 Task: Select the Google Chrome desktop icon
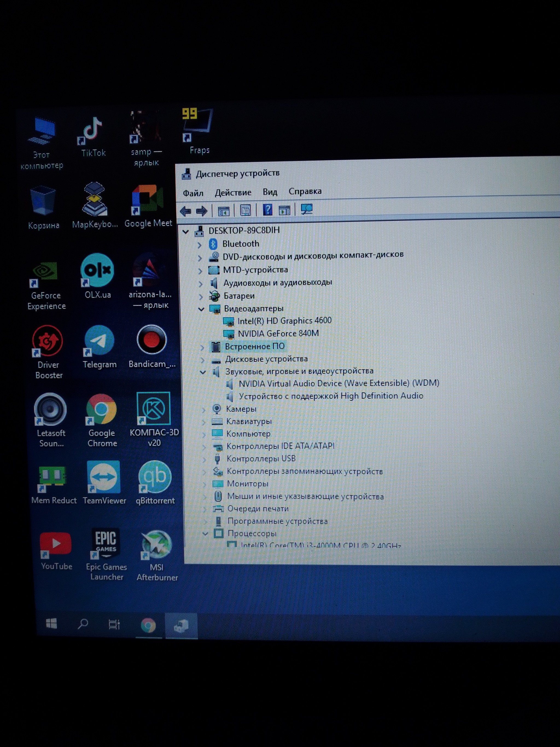point(101,420)
